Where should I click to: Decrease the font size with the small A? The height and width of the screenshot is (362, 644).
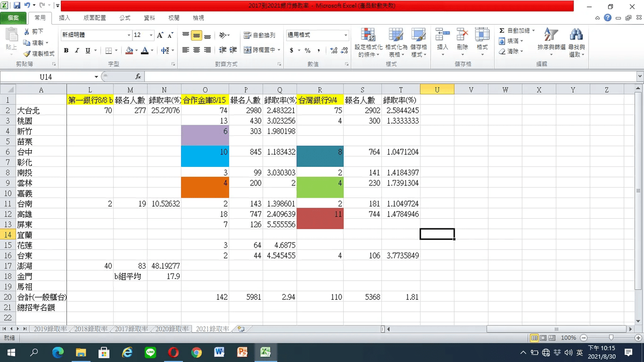(171, 35)
